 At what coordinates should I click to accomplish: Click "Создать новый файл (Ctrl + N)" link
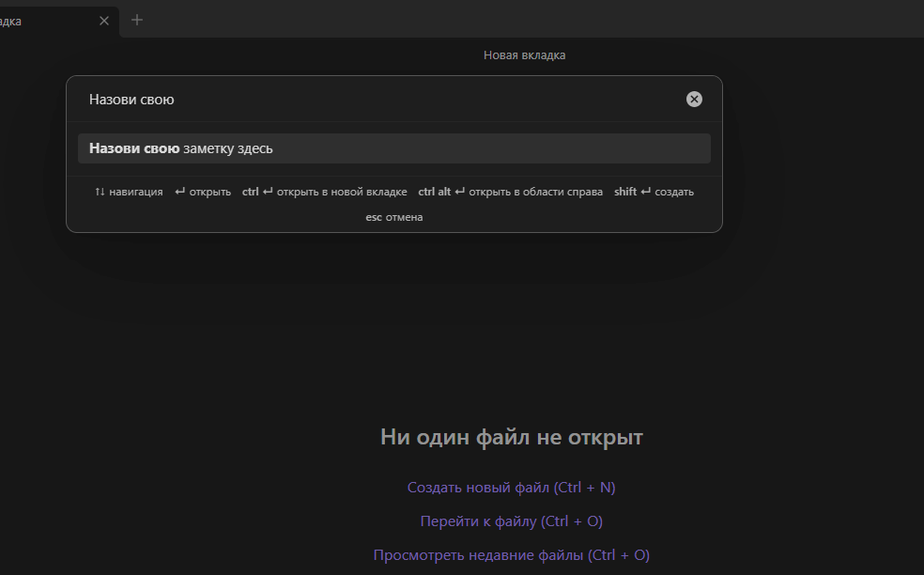(512, 488)
